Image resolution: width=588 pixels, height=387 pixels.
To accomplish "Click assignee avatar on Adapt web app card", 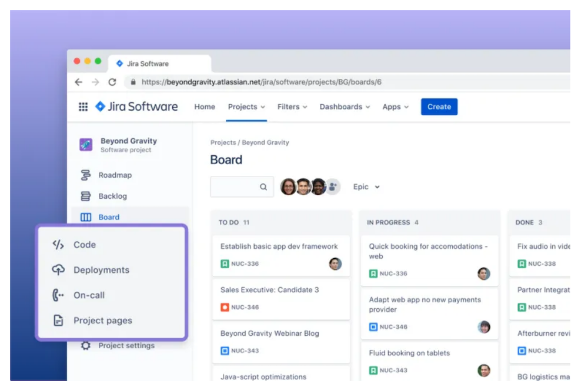I will (484, 326).
